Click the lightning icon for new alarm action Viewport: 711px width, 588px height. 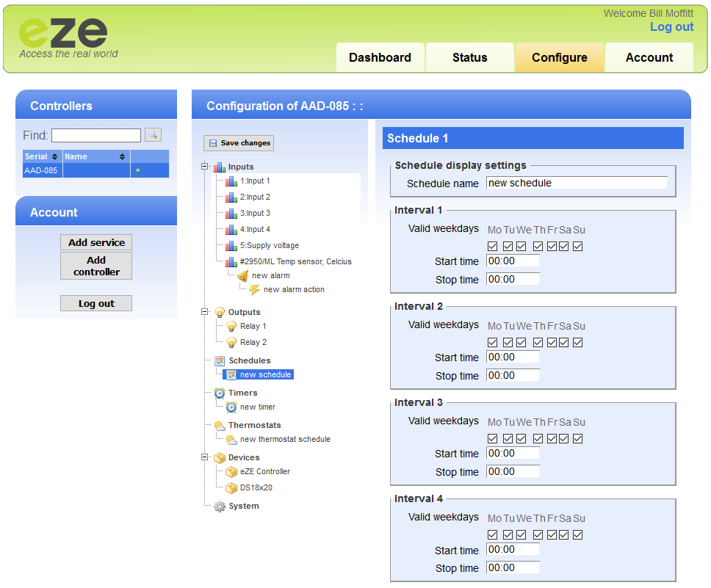(255, 290)
